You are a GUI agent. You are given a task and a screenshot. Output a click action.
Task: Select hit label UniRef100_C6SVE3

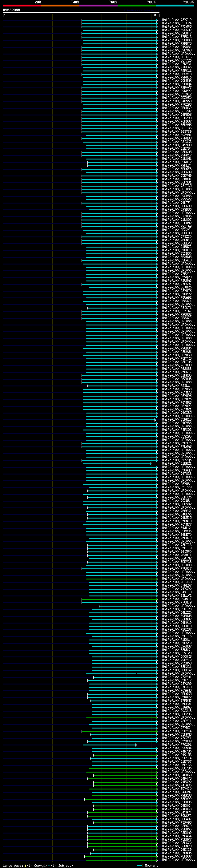pyautogui.click(x=177, y=74)
